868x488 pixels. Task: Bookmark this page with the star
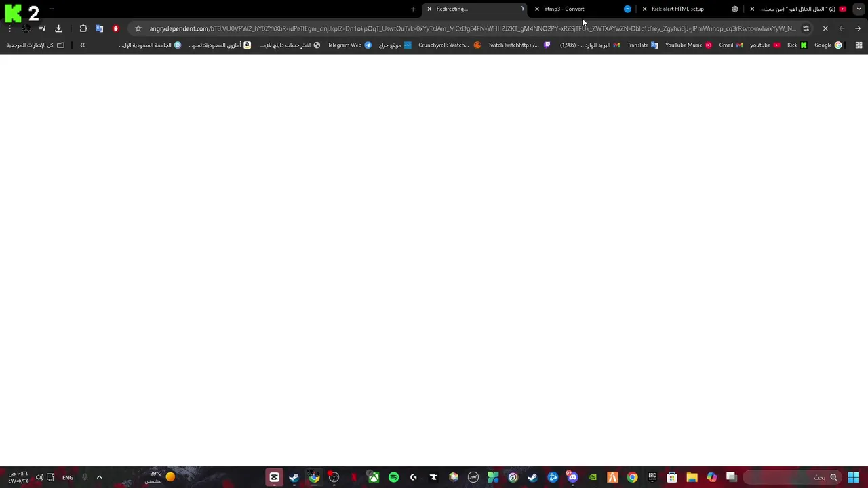[138, 28]
